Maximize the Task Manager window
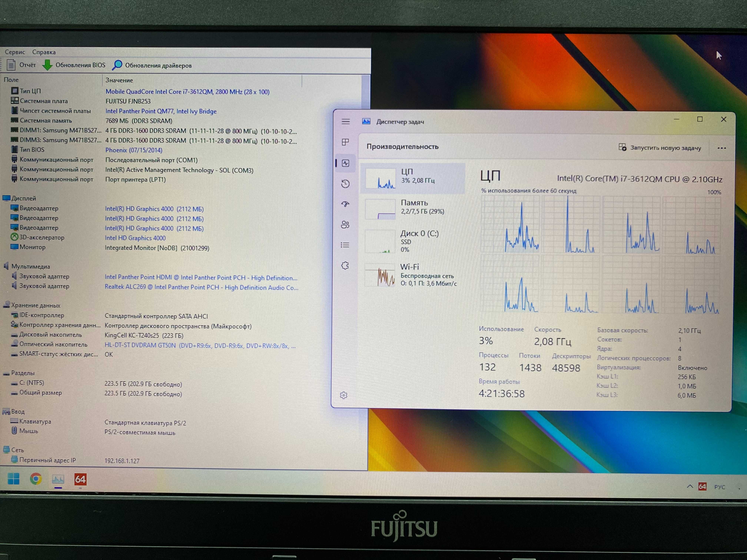This screenshot has width=747, height=560. click(700, 119)
